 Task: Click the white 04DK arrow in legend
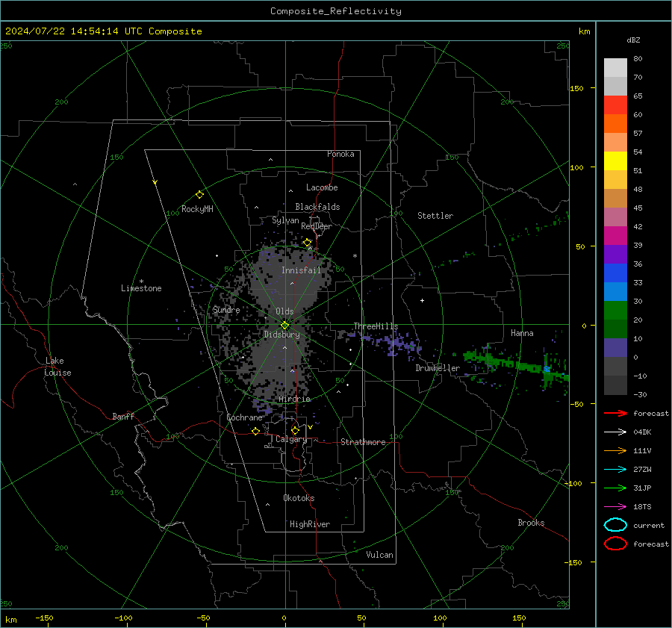[x=615, y=432]
